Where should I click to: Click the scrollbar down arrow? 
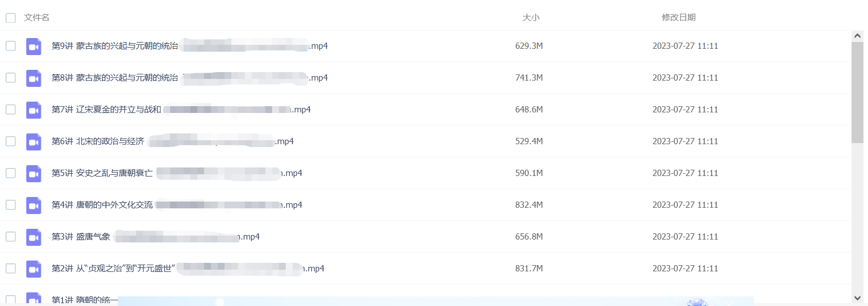pyautogui.click(x=857, y=297)
